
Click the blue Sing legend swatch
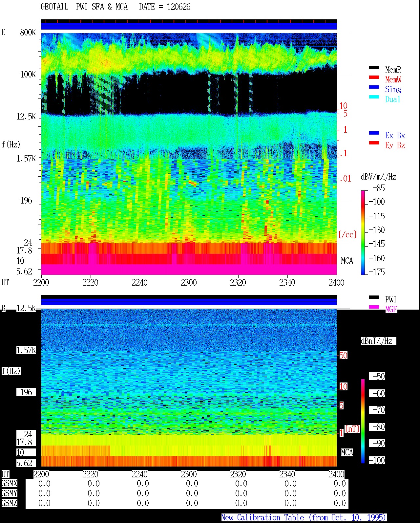[x=374, y=87]
